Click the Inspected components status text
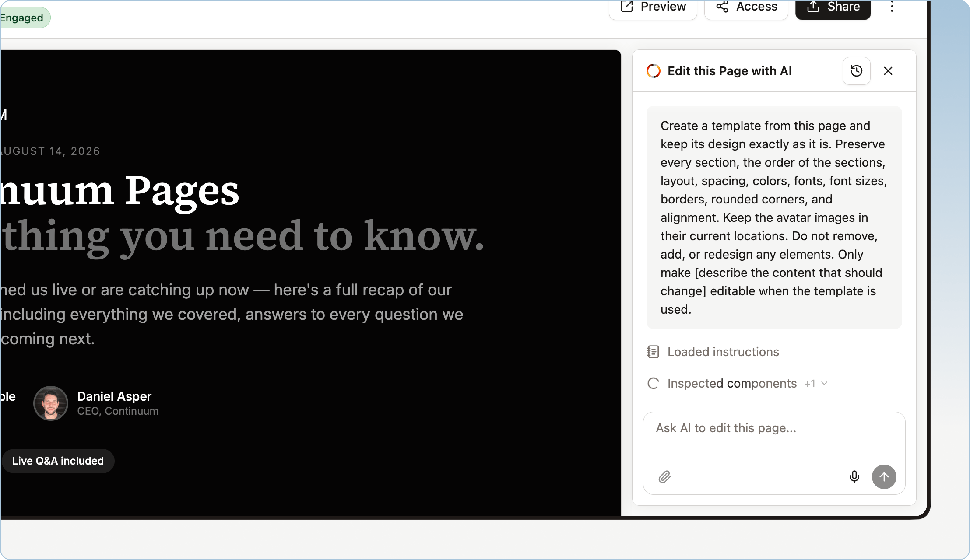Screen dimensions: 970x560 pos(732,384)
